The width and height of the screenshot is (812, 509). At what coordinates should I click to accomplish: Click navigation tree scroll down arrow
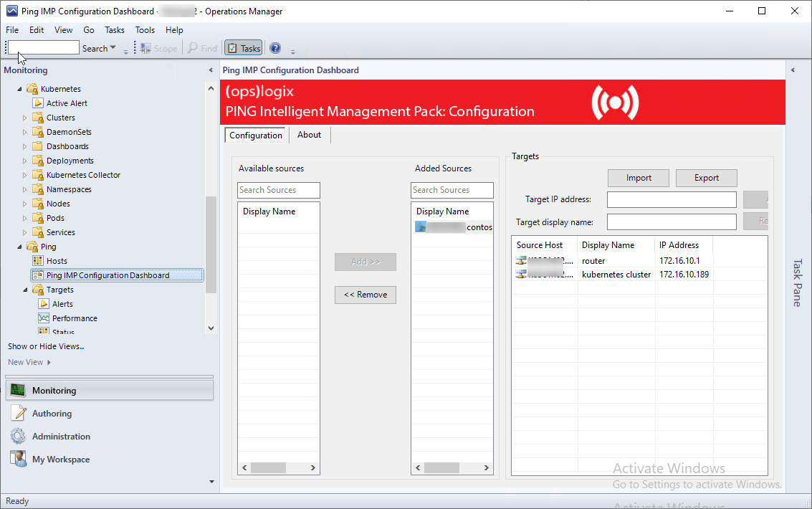point(211,328)
